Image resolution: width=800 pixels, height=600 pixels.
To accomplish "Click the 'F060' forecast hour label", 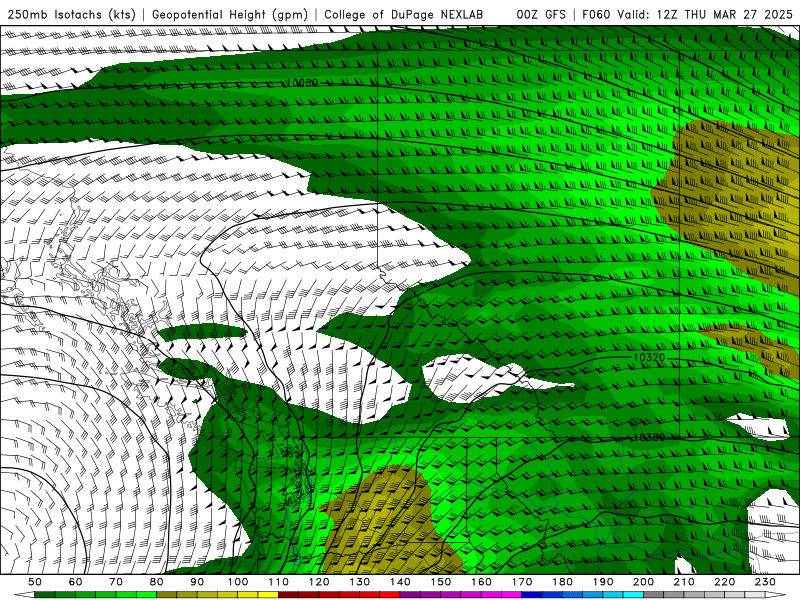I will tap(596, 14).
